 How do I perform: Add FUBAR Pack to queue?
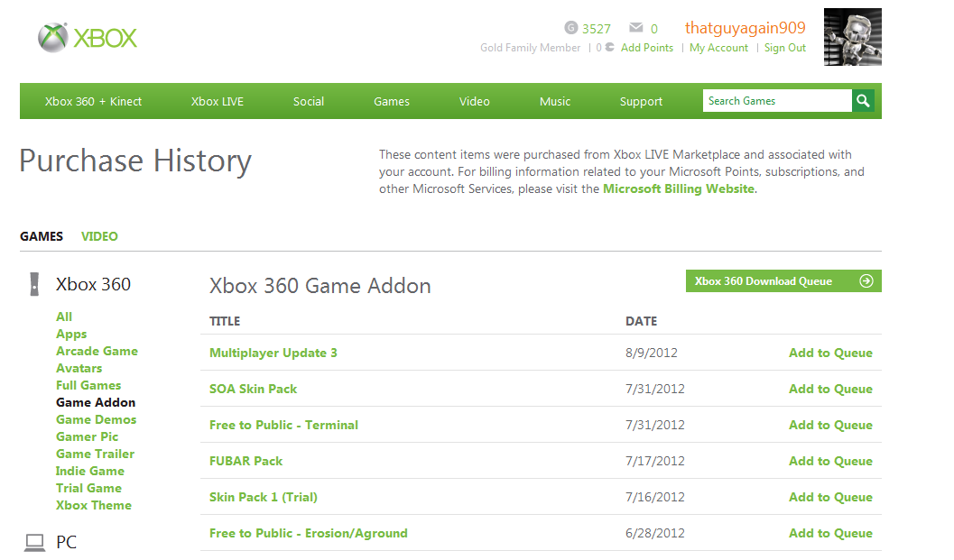830,461
